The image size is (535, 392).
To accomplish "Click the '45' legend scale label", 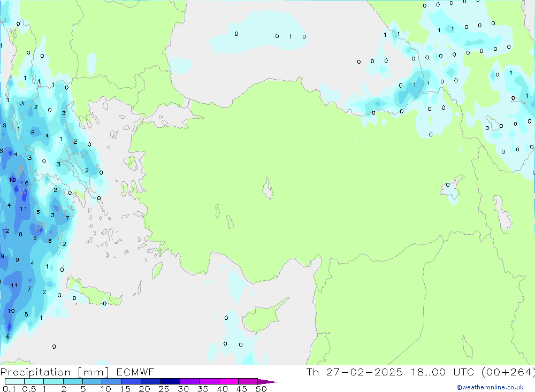I will coord(242,389).
